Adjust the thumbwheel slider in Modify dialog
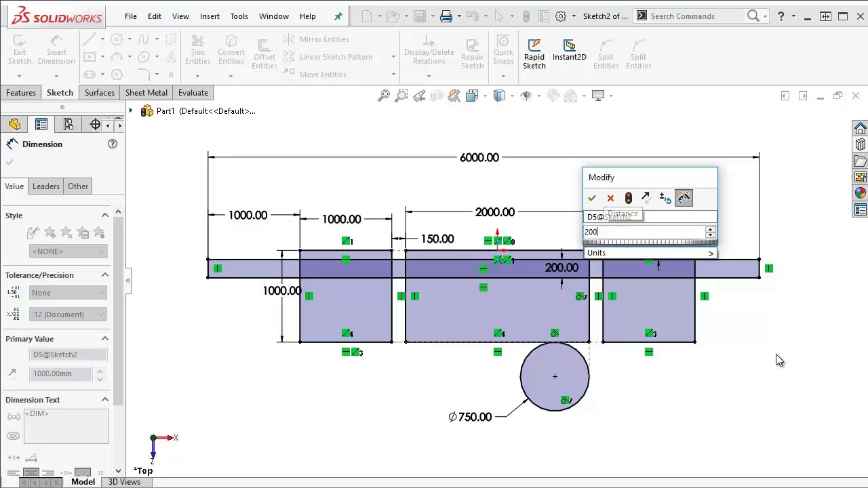 pos(650,242)
